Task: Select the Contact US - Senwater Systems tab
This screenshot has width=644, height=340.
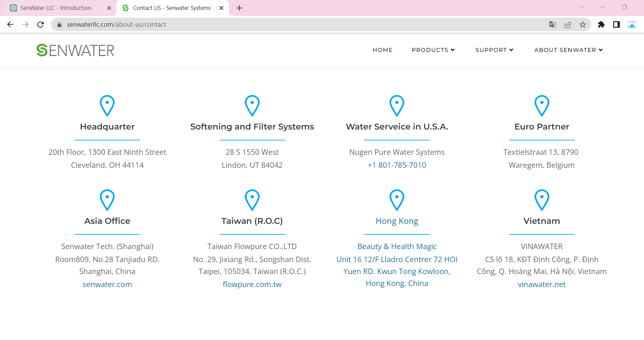Action: pyautogui.click(x=173, y=8)
